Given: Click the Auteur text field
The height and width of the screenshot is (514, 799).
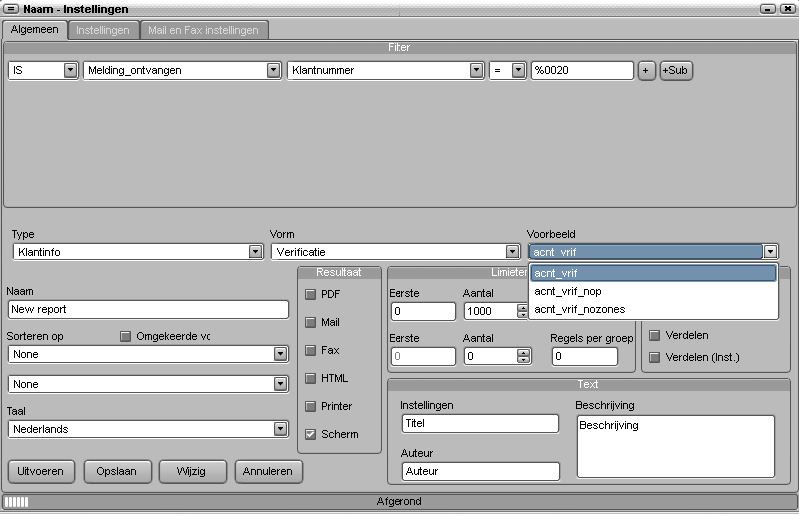Looking at the screenshot, I should (481, 471).
